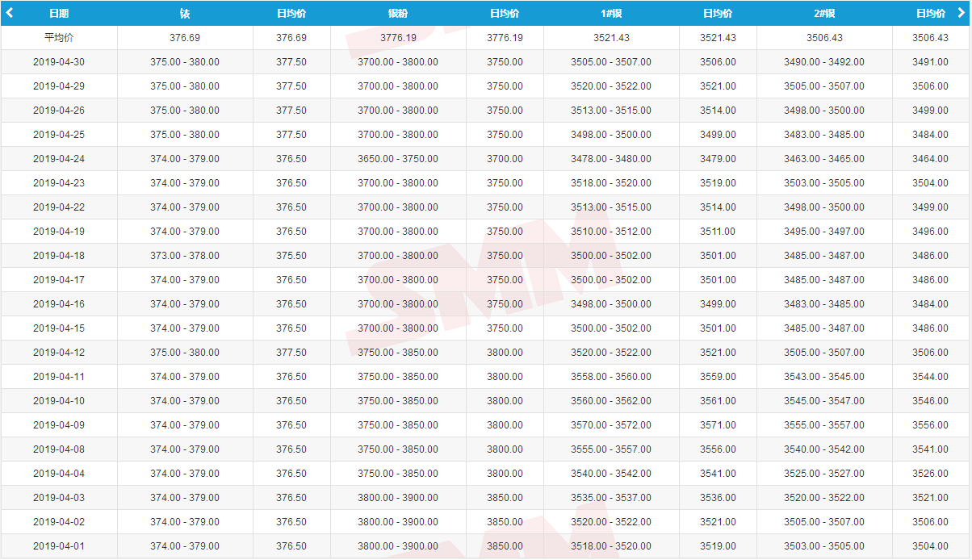This screenshot has width=972, height=560.
Task: Click the 2019-04-12 date cell
Action: (x=59, y=353)
